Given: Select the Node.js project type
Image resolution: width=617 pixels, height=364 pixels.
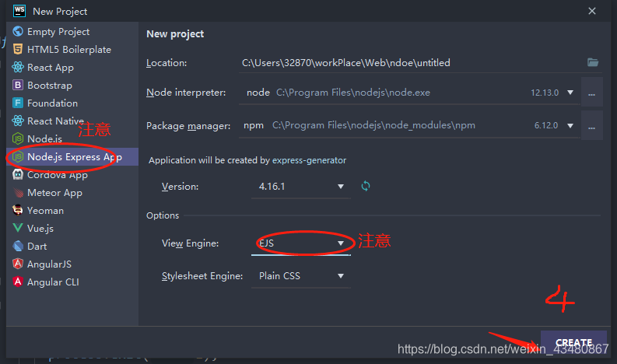Looking at the screenshot, I should pos(72,138).
